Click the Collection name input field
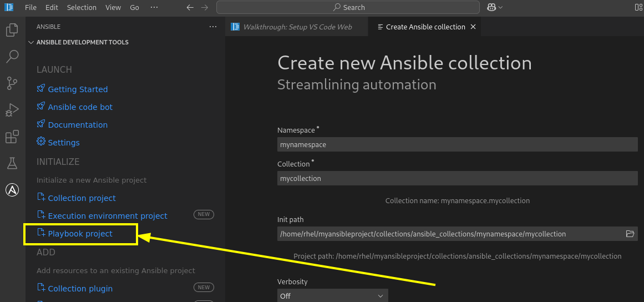644x302 pixels. pyautogui.click(x=457, y=178)
